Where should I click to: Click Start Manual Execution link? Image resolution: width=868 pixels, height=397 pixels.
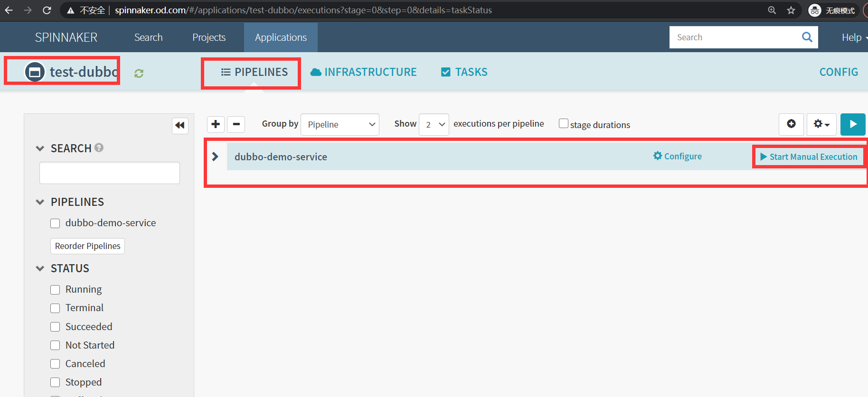point(809,157)
